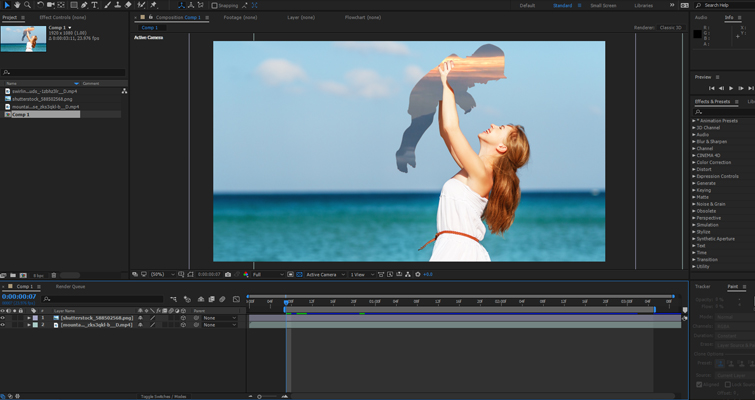Open the 1 View layout dropdown
The height and width of the screenshot is (400, 755).
pos(362,274)
